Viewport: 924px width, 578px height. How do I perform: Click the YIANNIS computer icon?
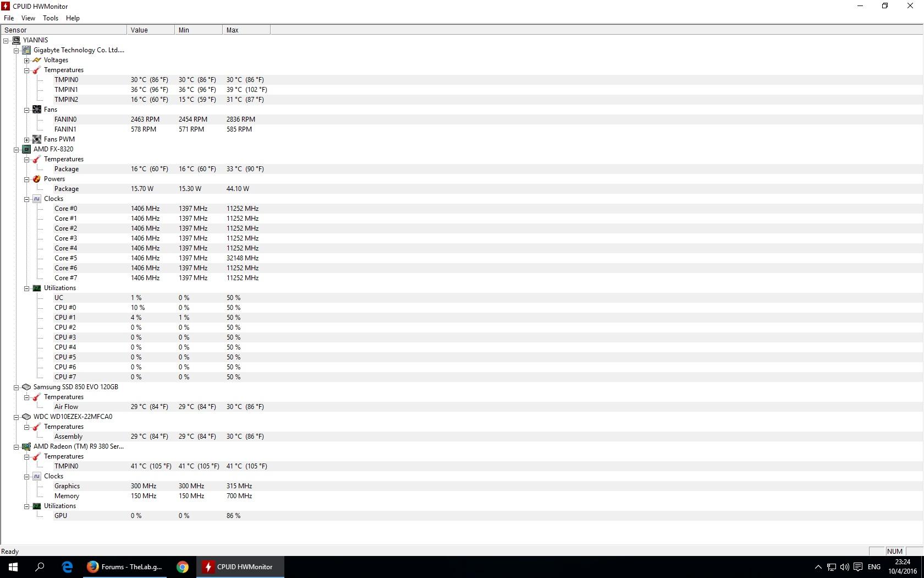pyautogui.click(x=16, y=40)
